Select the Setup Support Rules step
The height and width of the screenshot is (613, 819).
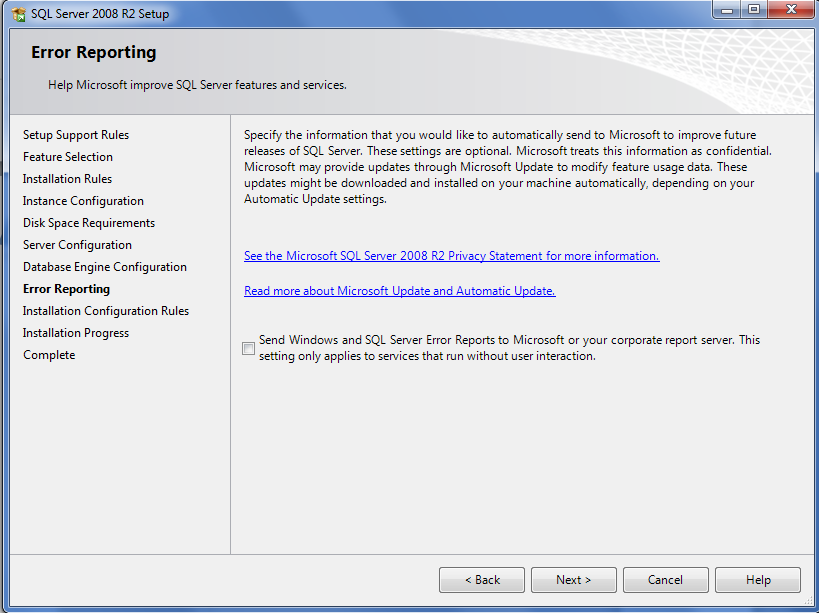pyautogui.click(x=76, y=135)
